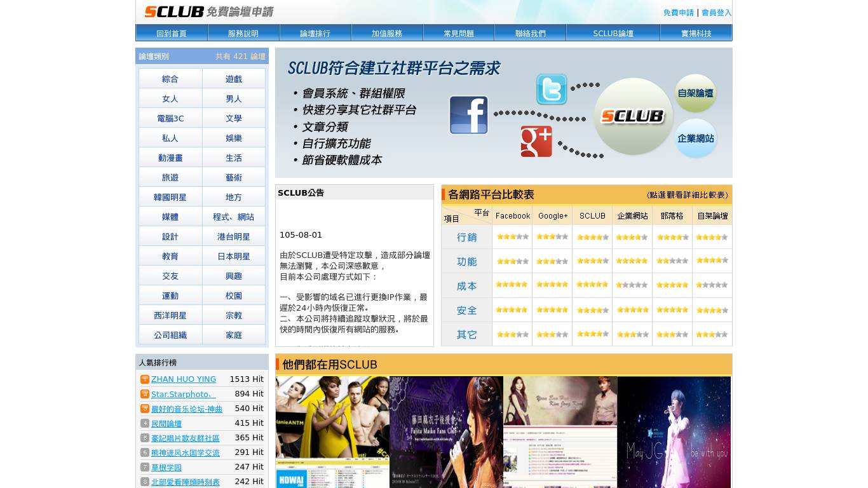Select the 男人 forum category
The height and width of the screenshot is (488, 868).
[234, 98]
